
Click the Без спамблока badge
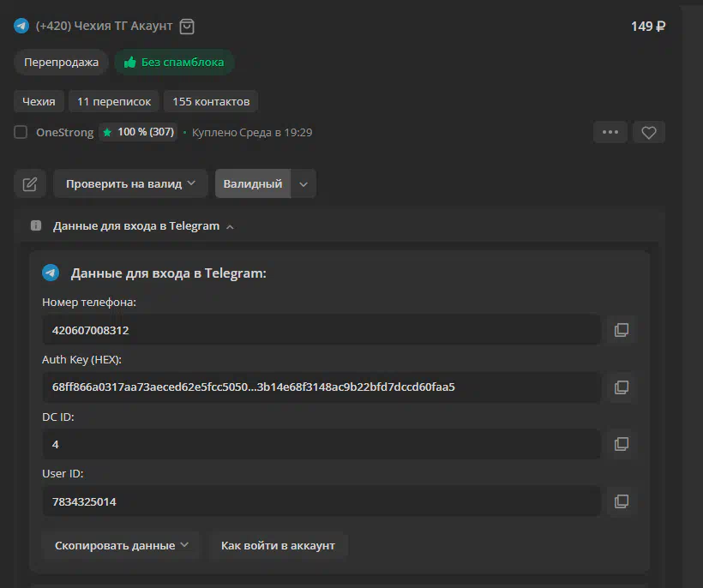point(174,63)
